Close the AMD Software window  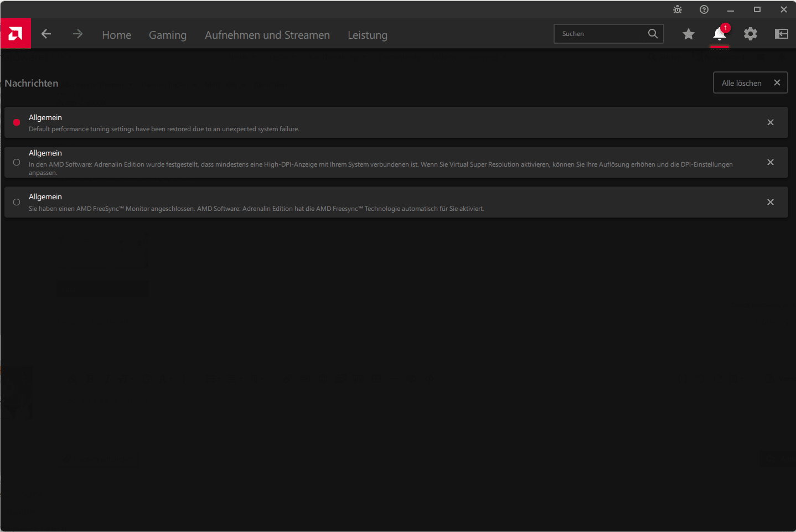coord(784,9)
